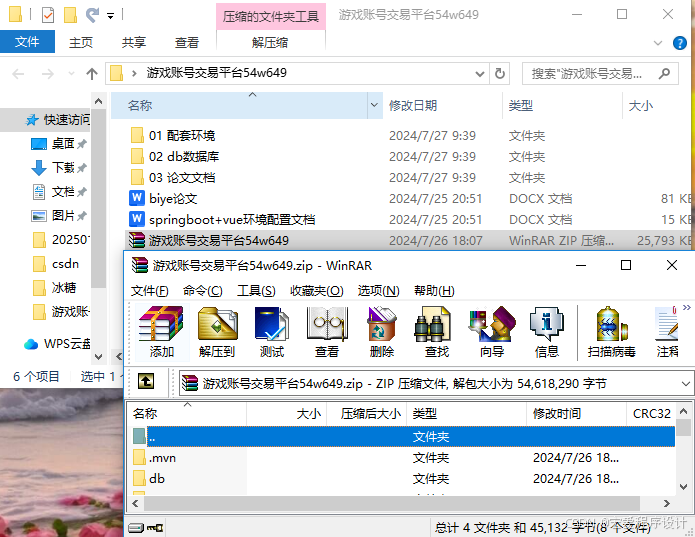Sort WinRAR list by CRC32 column

click(651, 413)
